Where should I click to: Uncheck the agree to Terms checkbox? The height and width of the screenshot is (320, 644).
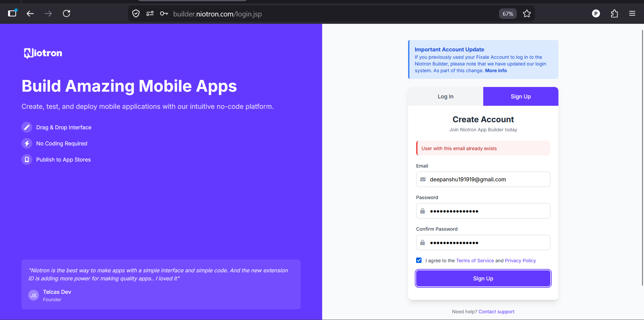tap(419, 260)
